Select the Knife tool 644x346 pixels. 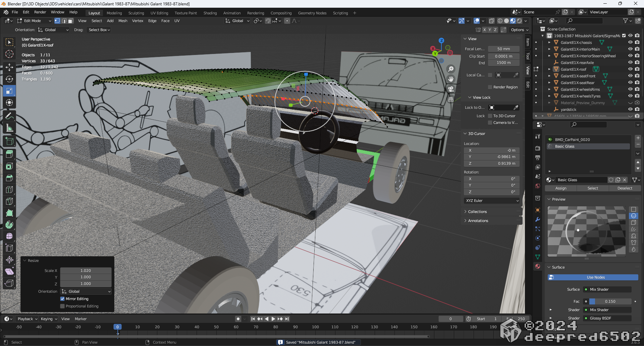click(x=9, y=201)
